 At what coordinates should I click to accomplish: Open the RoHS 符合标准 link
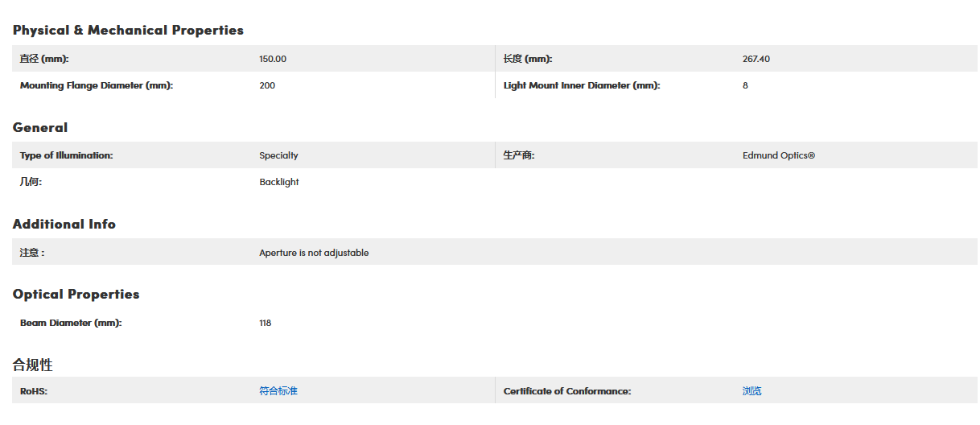click(278, 390)
